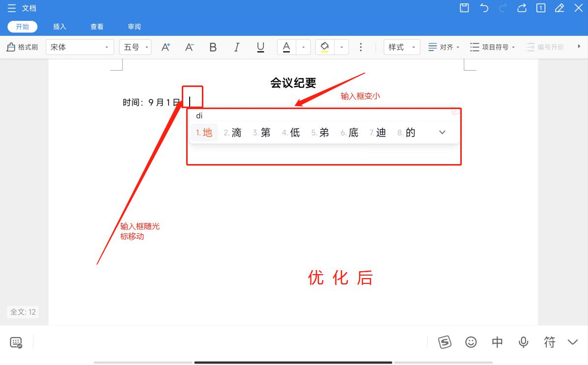This screenshot has width=588, height=365.
Task: Decrease font size with A- icon
Action: pyautogui.click(x=189, y=47)
